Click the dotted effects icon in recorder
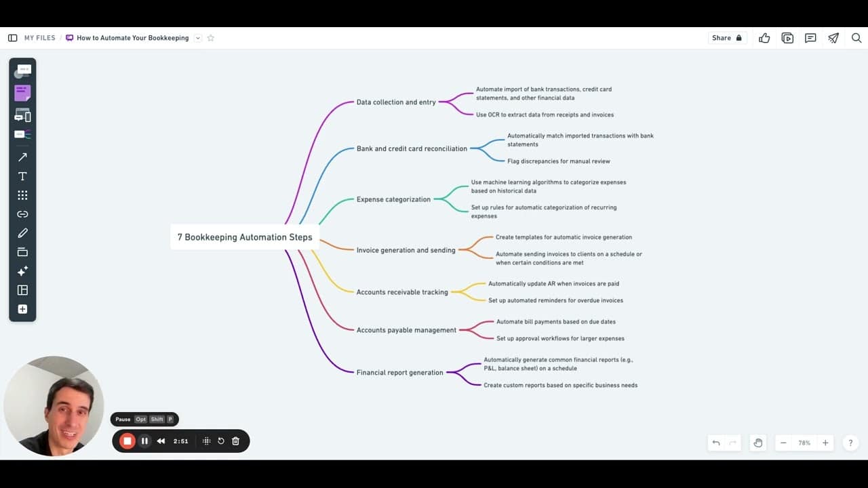This screenshot has height=488, width=868. click(207, 441)
